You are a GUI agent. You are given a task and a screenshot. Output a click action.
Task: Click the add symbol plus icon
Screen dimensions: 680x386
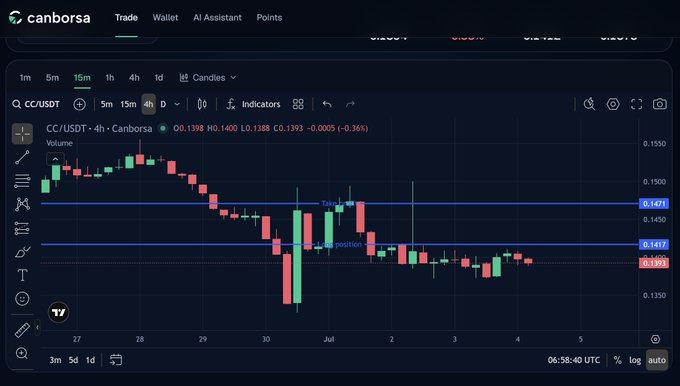pyautogui.click(x=79, y=104)
